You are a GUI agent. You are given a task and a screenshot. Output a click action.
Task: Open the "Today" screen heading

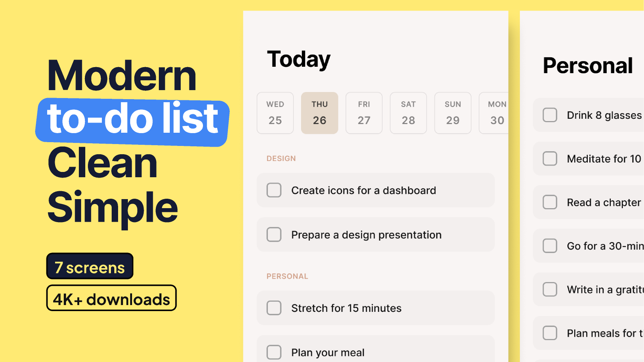(299, 59)
